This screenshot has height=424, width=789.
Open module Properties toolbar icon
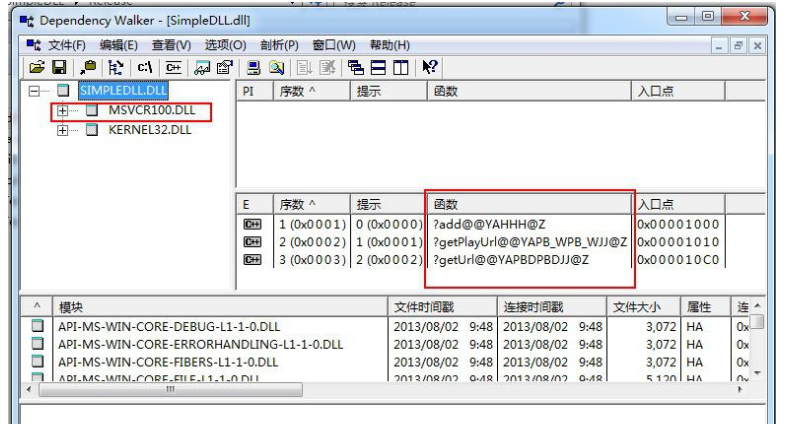[224, 67]
